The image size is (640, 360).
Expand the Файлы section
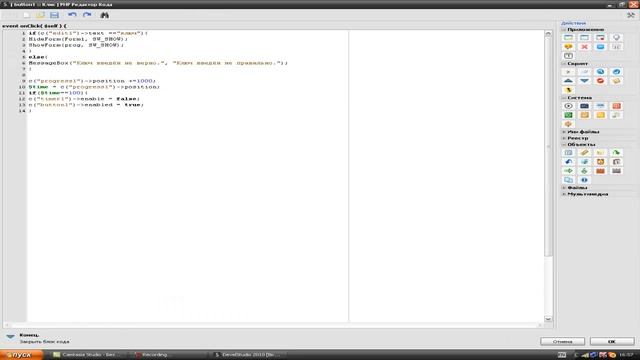point(564,188)
